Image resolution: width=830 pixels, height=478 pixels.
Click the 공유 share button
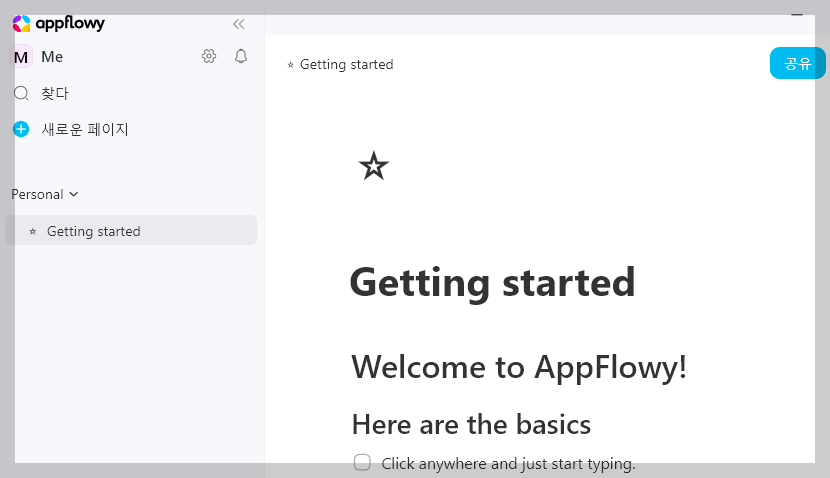(x=797, y=63)
